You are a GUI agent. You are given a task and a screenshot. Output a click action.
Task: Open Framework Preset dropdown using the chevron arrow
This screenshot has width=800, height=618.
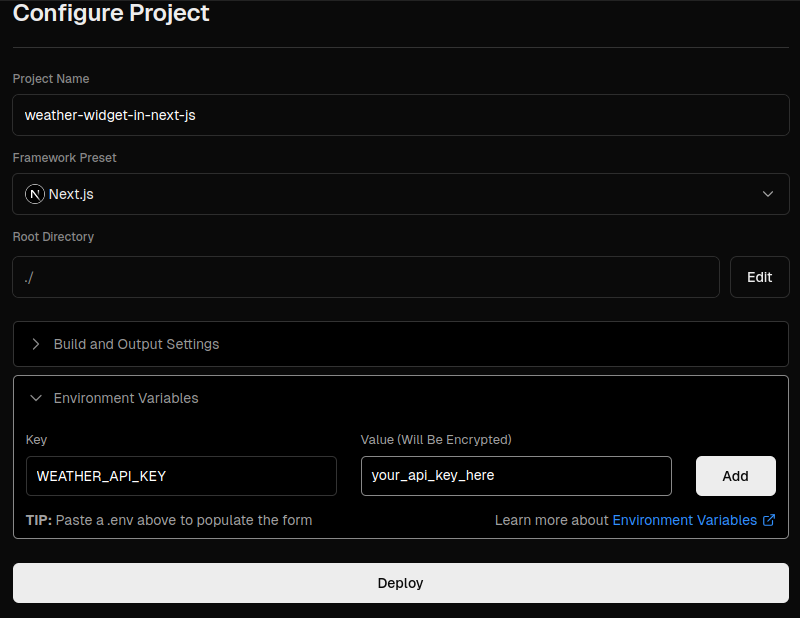click(768, 194)
